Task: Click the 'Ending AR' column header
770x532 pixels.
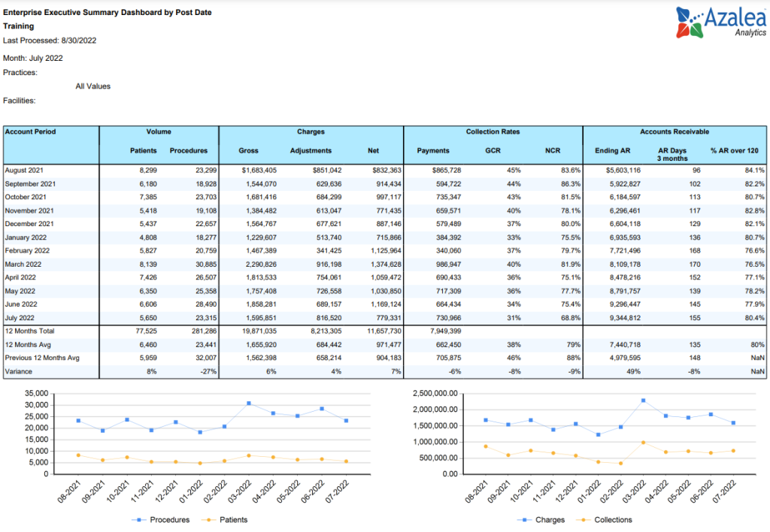Action: coord(612,151)
